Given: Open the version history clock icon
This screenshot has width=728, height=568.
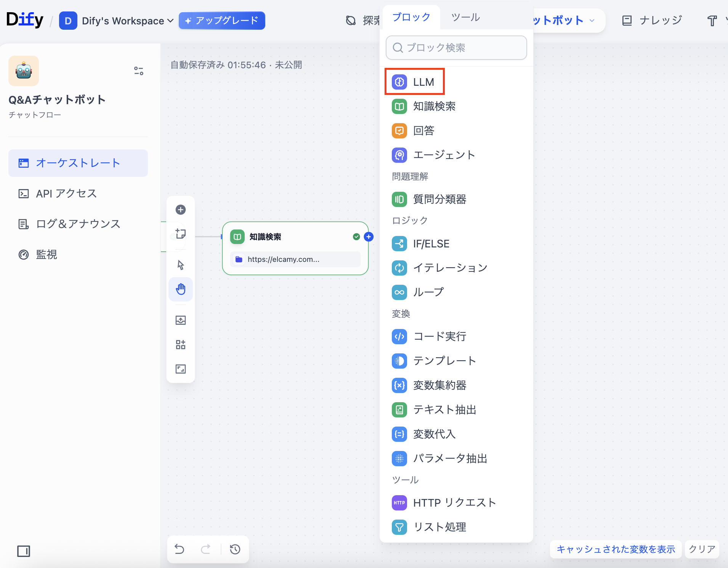Looking at the screenshot, I should (x=235, y=549).
